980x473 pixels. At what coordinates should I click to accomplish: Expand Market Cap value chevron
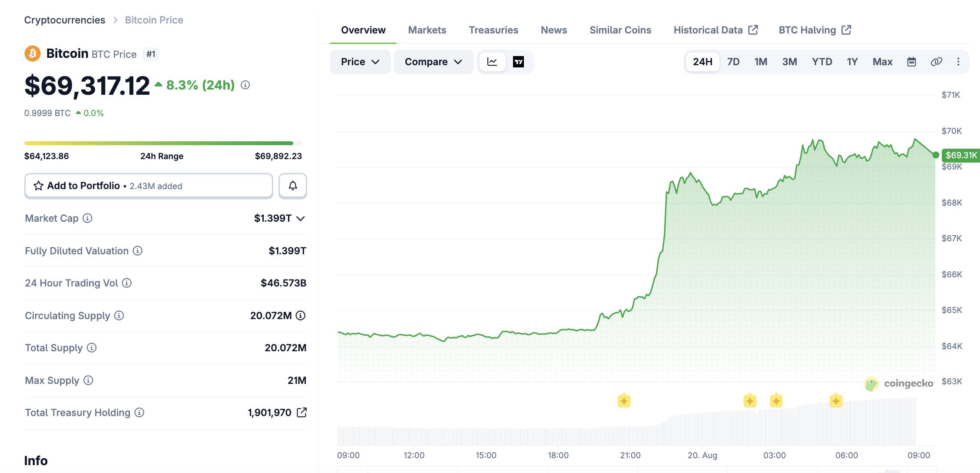coord(301,219)
